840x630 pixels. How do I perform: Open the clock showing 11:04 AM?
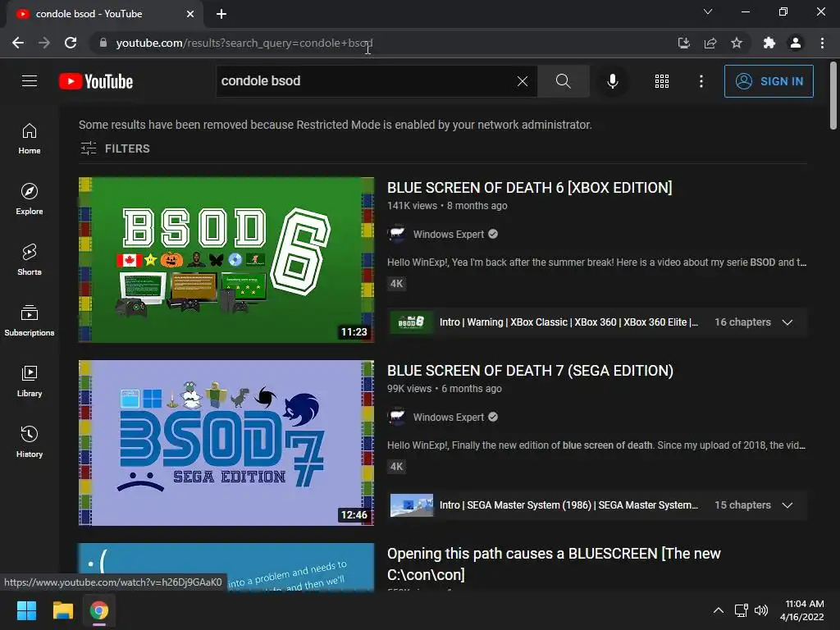point(802,610)
